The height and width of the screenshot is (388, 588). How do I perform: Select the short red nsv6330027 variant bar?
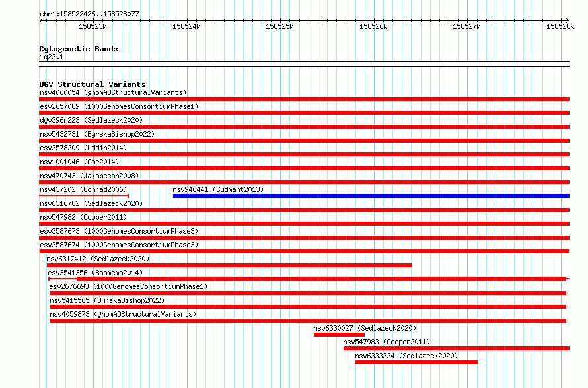click(x=340, y=335)
